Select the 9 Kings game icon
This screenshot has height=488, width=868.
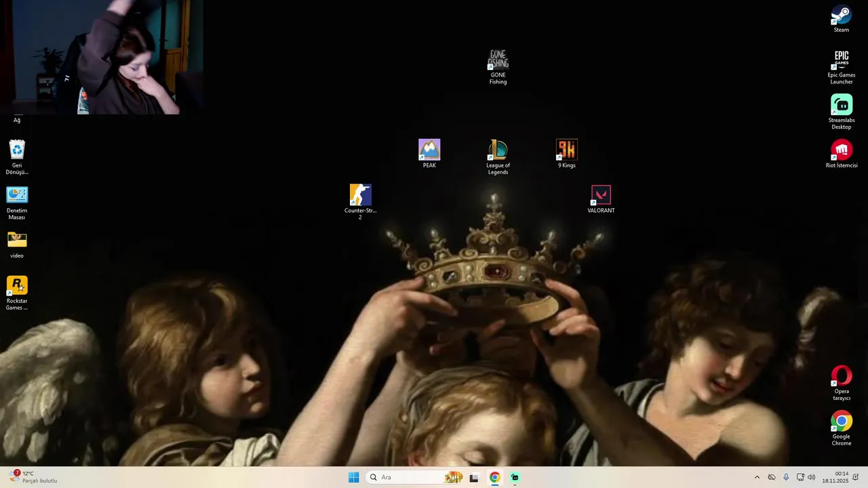coord(567,154)
